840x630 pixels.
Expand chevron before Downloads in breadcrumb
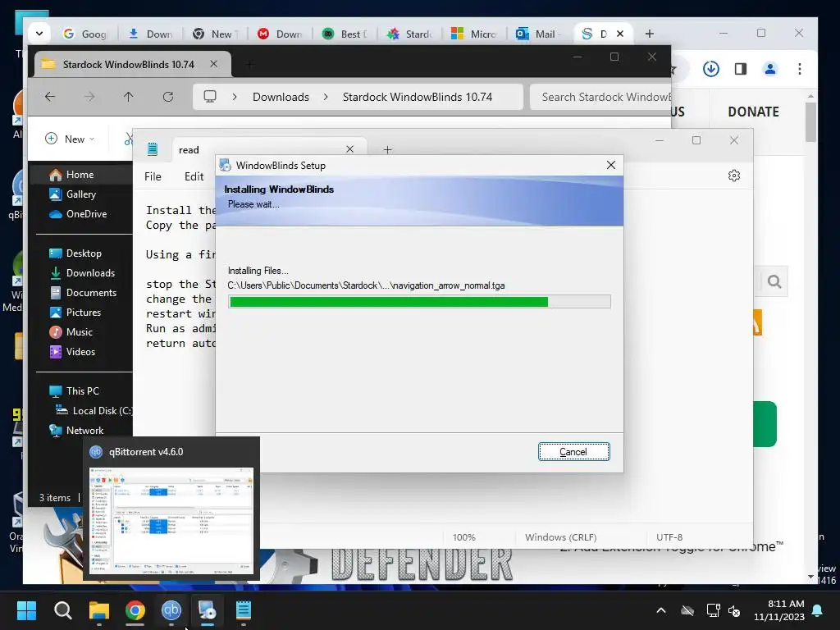click(x=235, y=97)
